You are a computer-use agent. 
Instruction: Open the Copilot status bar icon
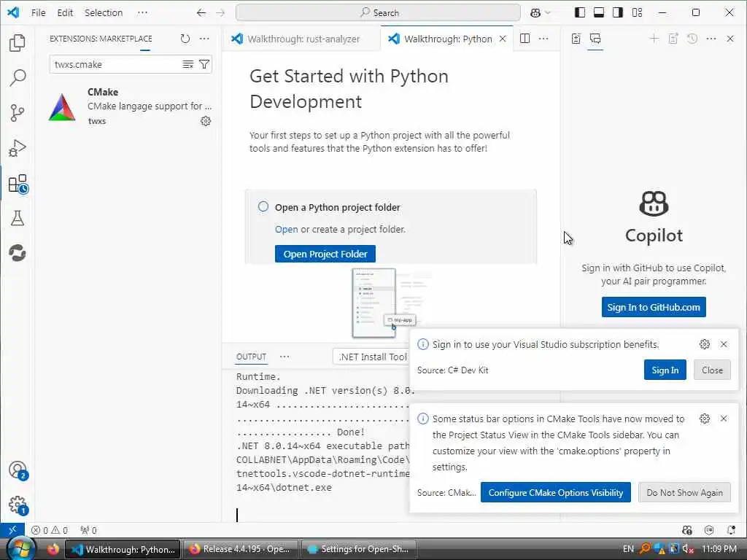[686, 530]
